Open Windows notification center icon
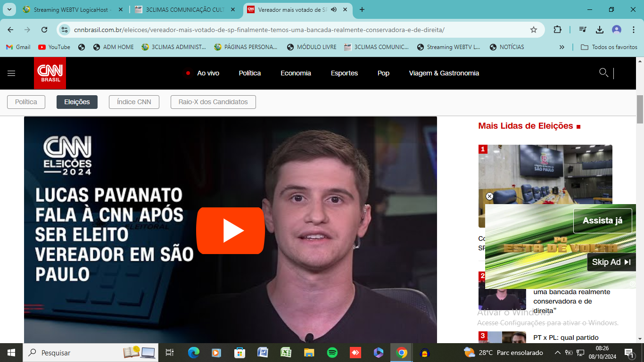This screenshot has height=362, width=644. click(x=629, y=353)
